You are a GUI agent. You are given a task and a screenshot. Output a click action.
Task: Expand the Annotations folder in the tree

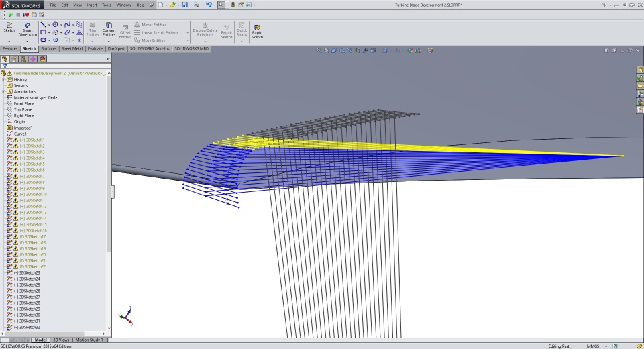click(3, 92)
